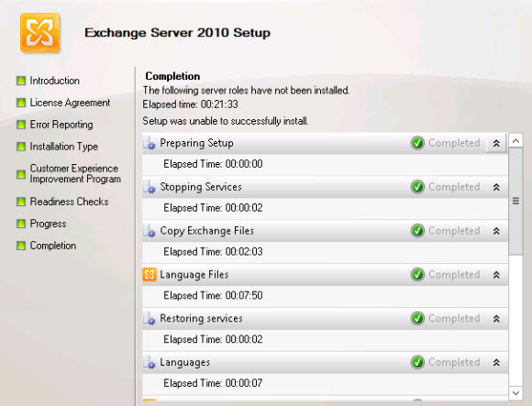Screen dimensions: 532x406
Task: Select Customer Experience Improvement Program step
Action: click(x=75, y=173)
